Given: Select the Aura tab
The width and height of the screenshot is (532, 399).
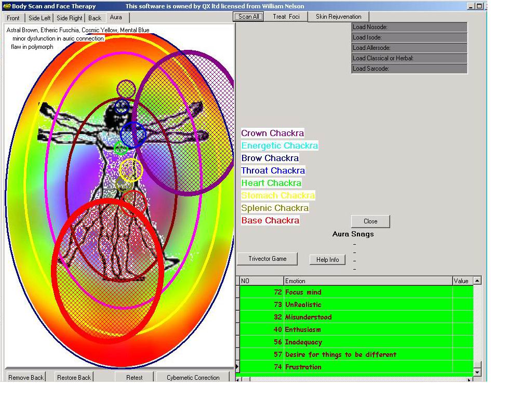Looking at the screenshot, I should [116, 17].
